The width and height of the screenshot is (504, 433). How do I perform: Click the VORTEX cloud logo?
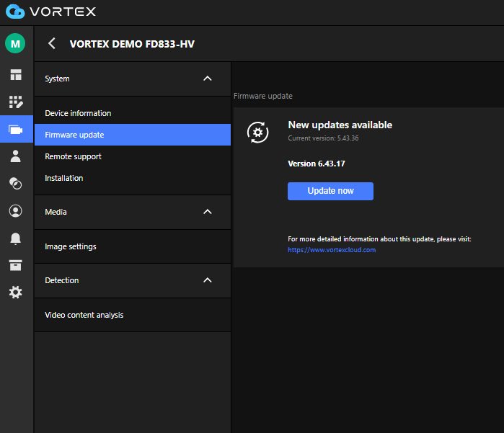point(15,12)
